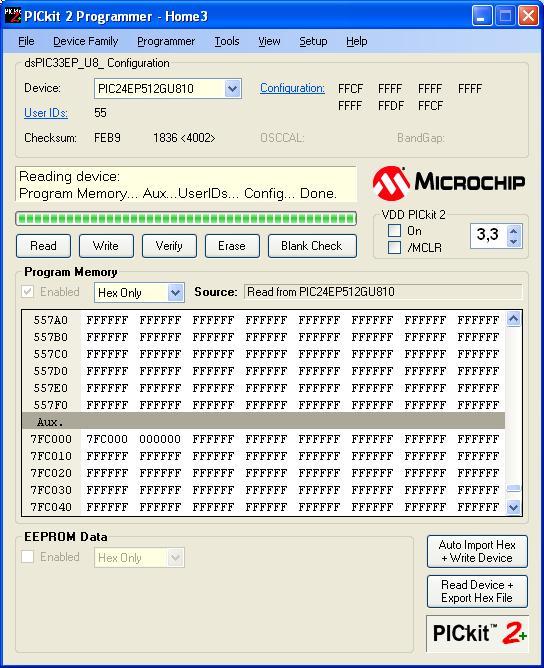Open the Help menu
Screen dimensions: 544x668
pos(357,41)
